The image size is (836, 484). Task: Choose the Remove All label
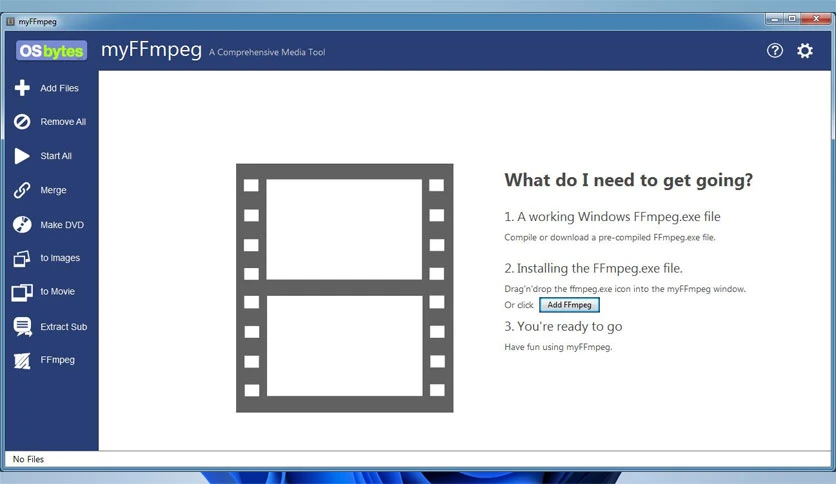[63, 122]
